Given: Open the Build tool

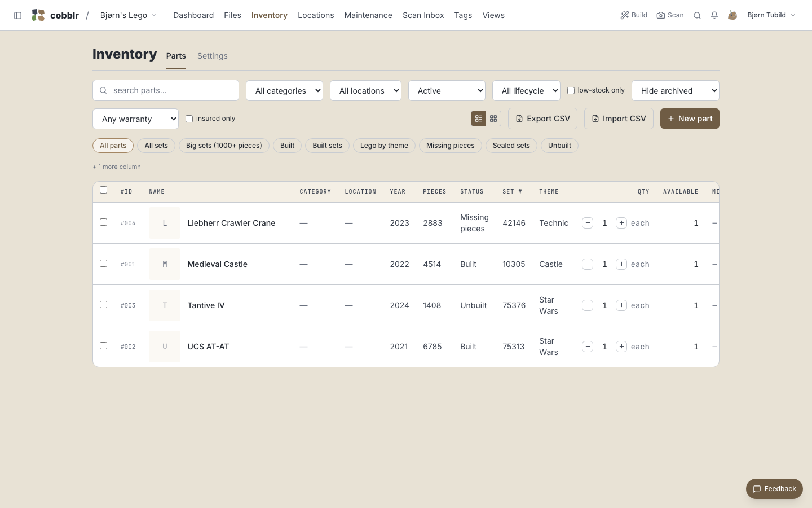Looking at the screenshot, I should [634, 15].
